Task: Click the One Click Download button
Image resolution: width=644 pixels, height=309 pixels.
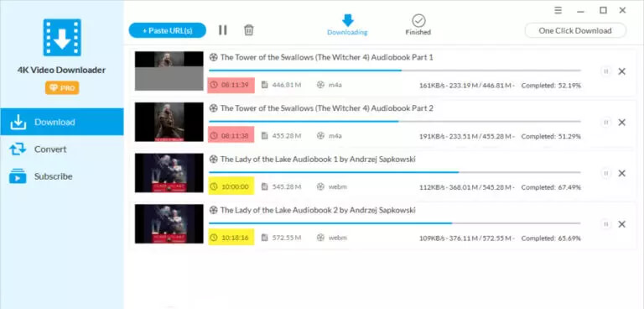Action: click(575, 30)
